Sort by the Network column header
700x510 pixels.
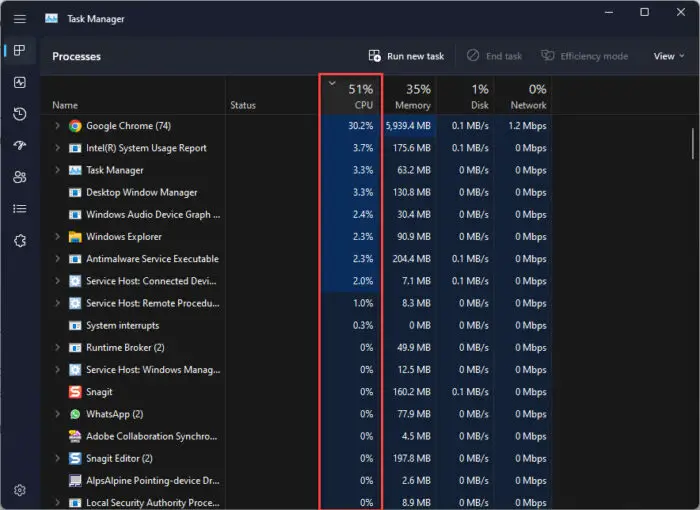click(x=522, y=95)
